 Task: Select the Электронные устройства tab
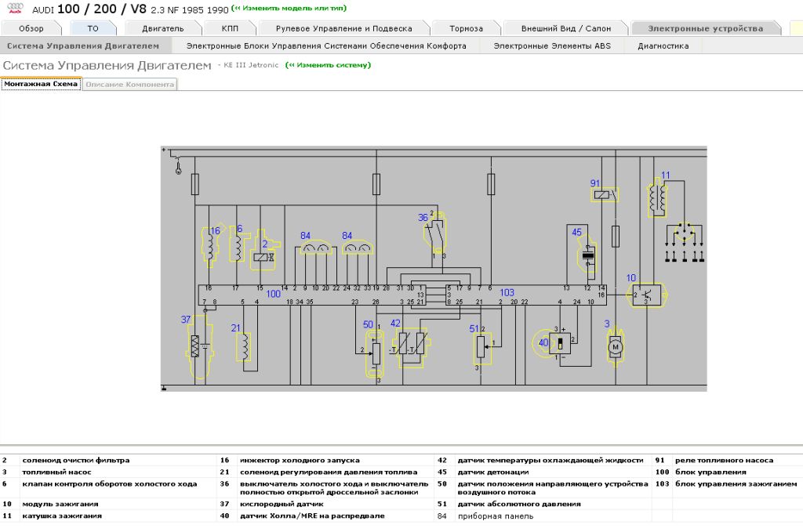pos(705,29)
